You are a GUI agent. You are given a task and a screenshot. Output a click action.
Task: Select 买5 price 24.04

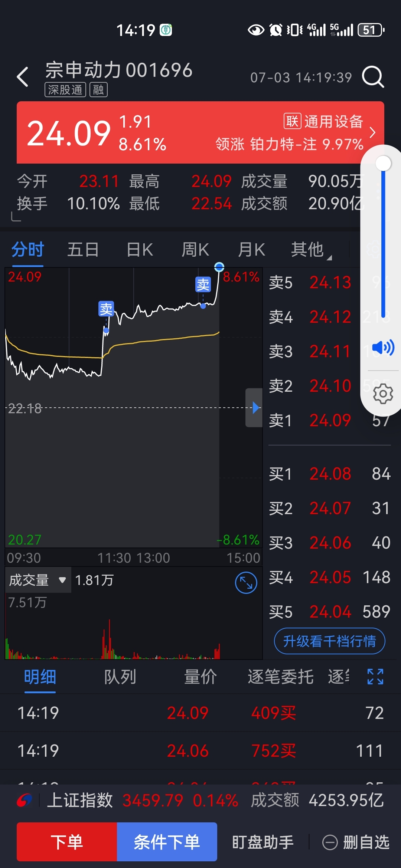pos(330,612)
